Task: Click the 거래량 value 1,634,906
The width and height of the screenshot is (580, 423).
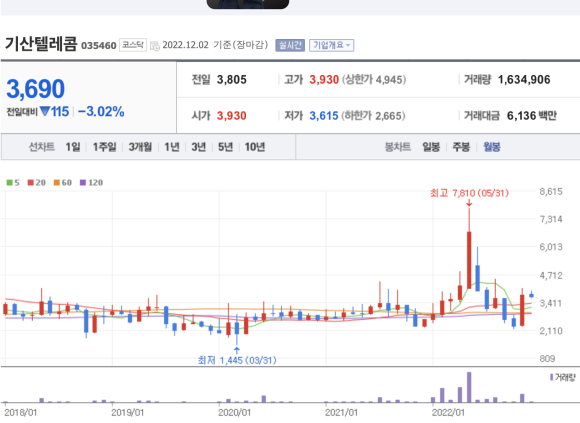Action: (x=524, y=79)
